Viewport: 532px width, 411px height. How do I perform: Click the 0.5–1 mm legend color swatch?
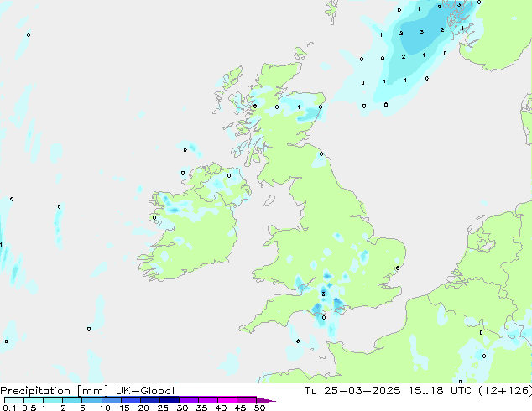(x=34, y=400)
